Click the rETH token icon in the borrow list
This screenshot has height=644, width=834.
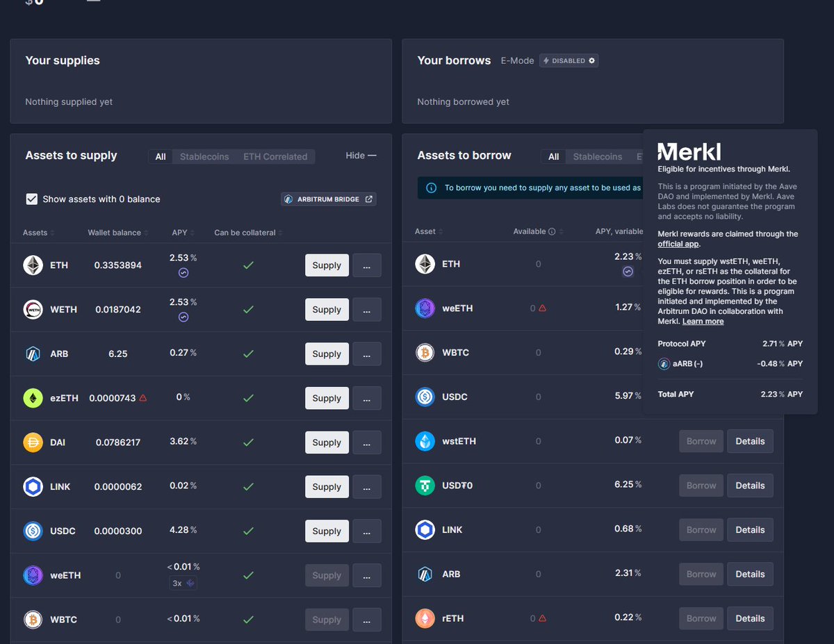coord(425,618)
